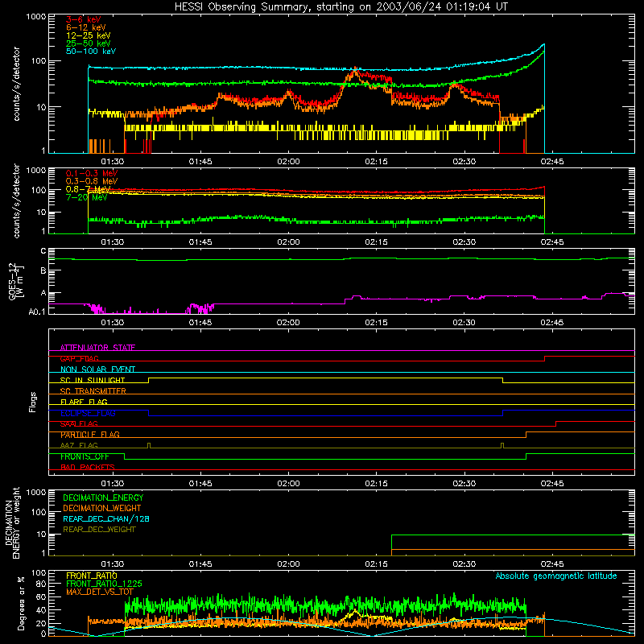Click the SC_TRANSMITTER flag label

[93, 391]
